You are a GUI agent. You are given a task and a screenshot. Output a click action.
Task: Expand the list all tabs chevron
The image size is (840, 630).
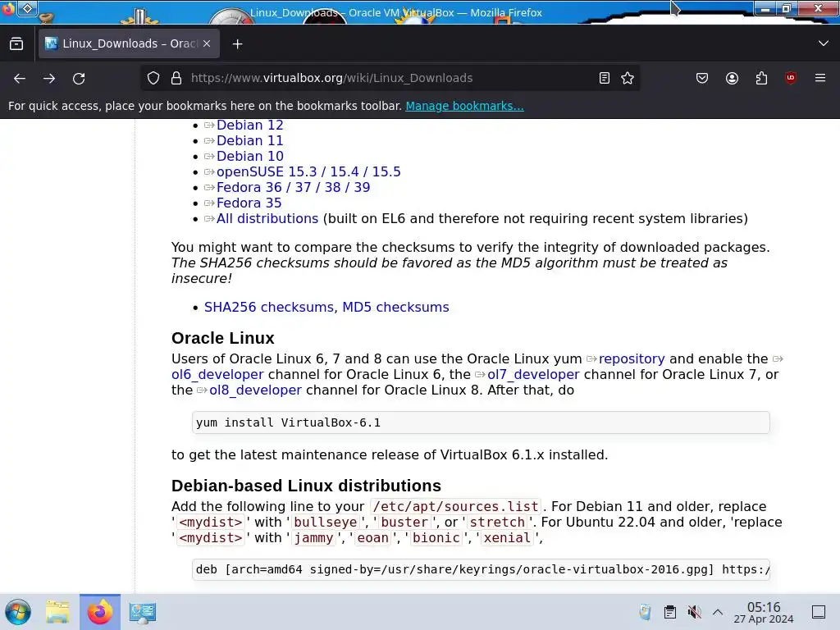[x=824, y=43]
